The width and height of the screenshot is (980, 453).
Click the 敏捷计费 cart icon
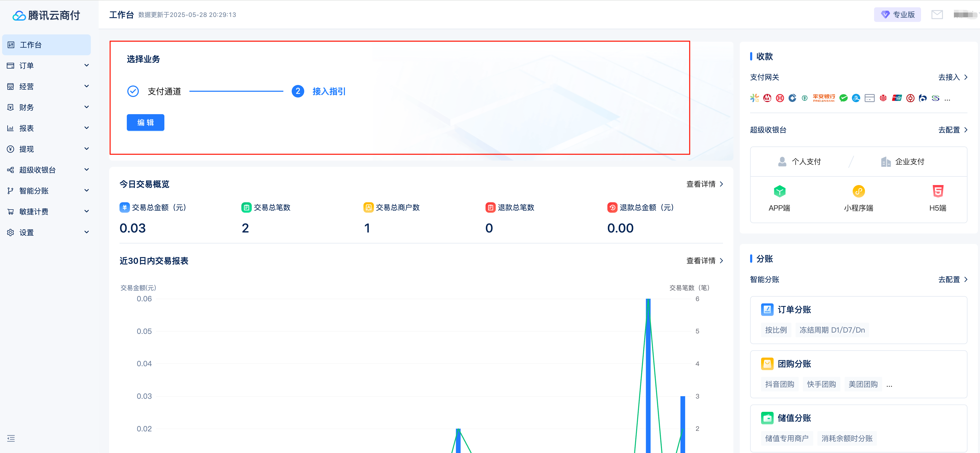pos(11,212)
